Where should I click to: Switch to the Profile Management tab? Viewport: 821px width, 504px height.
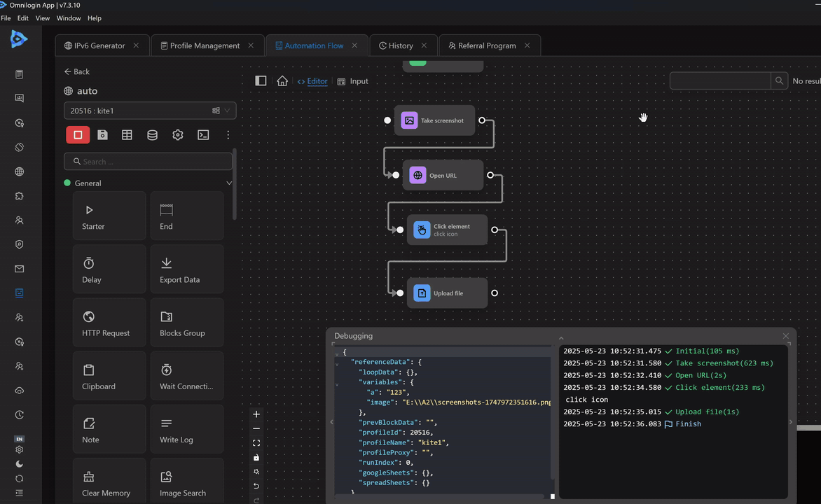pyautogui.click(x=205, y=45)
